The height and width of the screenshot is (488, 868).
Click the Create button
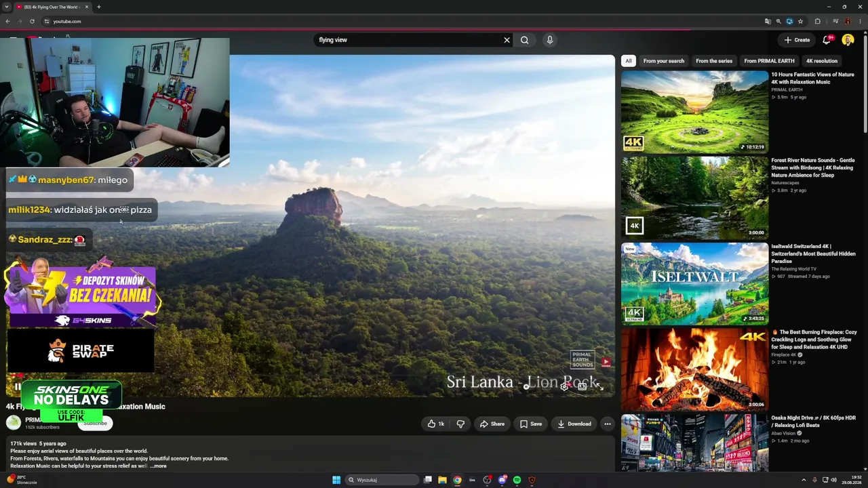tap(797, 40)
